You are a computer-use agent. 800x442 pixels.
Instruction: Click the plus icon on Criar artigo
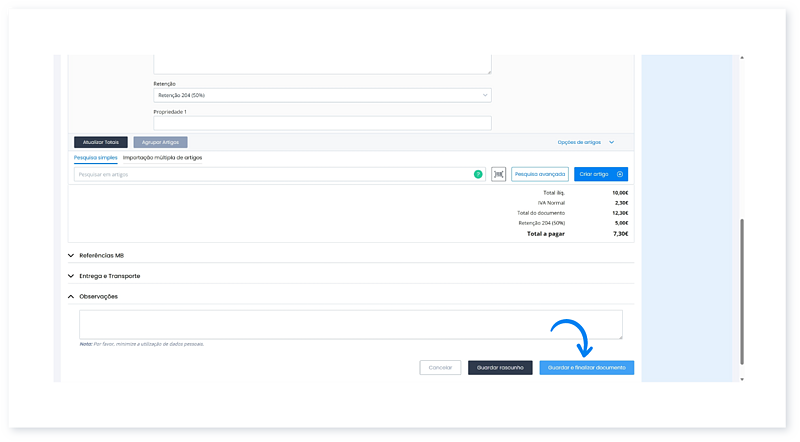pyautogui.click(x=620, y=174)
